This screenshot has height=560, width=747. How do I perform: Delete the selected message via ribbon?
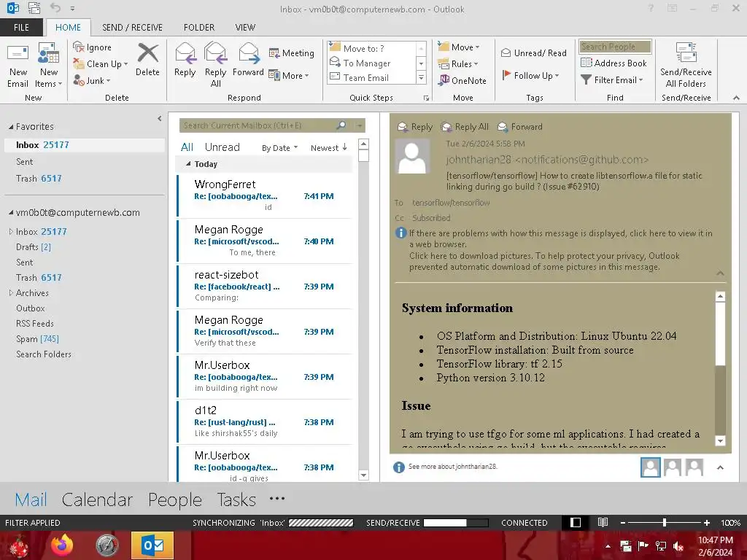[x=147, y=60]
